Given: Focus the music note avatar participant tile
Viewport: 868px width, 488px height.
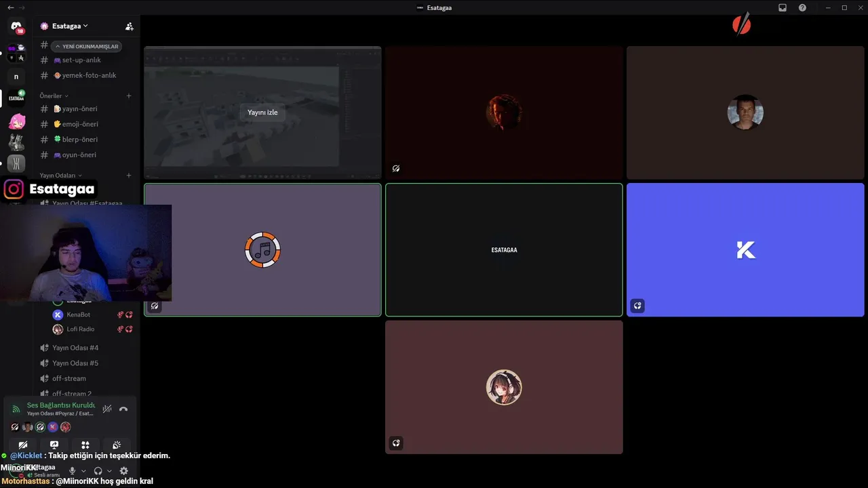Looking at the screenshot, I should [x=262, y=250].
